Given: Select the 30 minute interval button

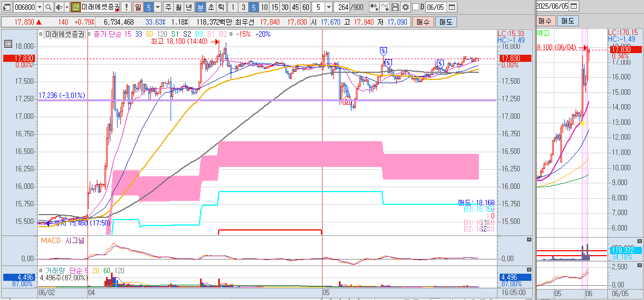Looking at the screenshot, I should point(285,7).
